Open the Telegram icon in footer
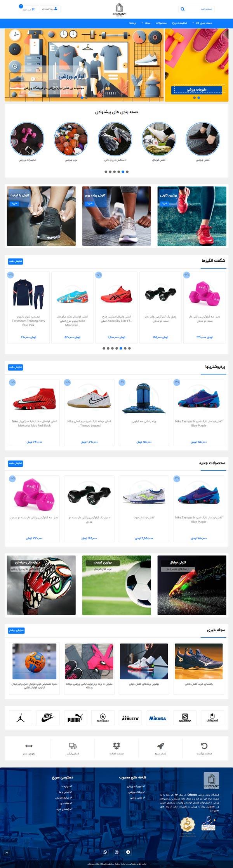Image resolution: width=233 pixels, height=868 pixels. click(x=128, y=852)
